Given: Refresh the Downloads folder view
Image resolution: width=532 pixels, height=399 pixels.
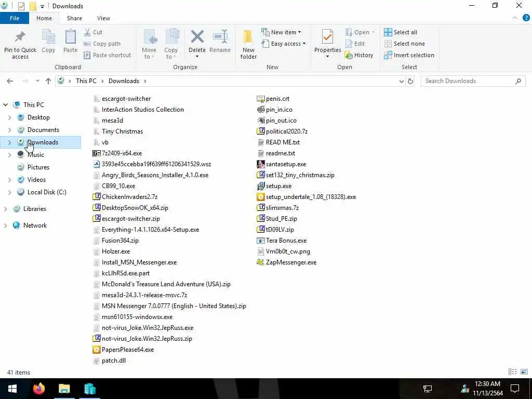Looking at the screenshot, I should coord(410,81).
